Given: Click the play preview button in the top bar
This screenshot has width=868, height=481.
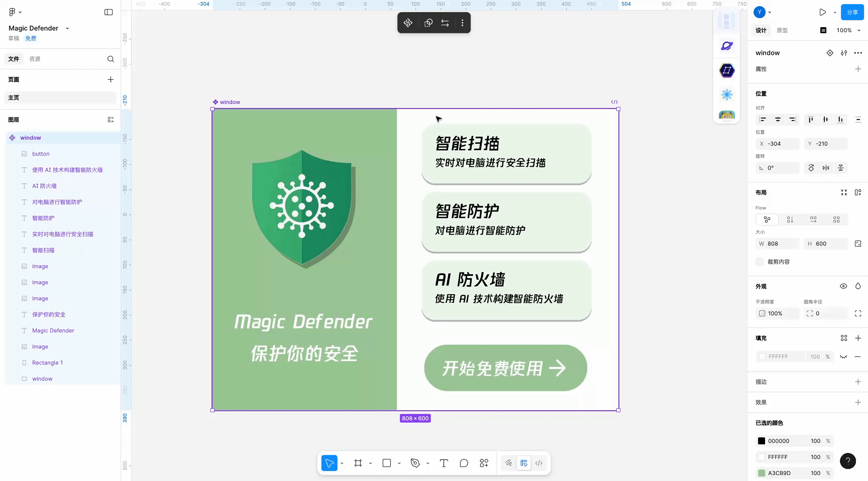Looking at the screenshot, I should coord(822,12).
